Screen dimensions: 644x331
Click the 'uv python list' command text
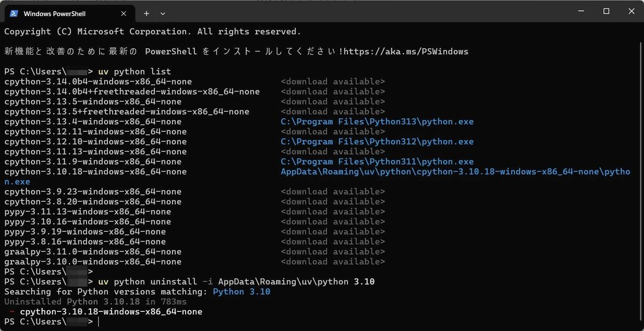pyautogui.click(x=134, y=71)
